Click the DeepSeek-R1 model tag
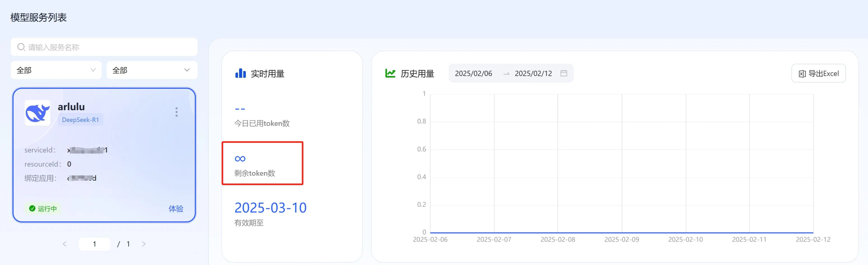This screenshot has width=868, height=265. tap(80, 120)
